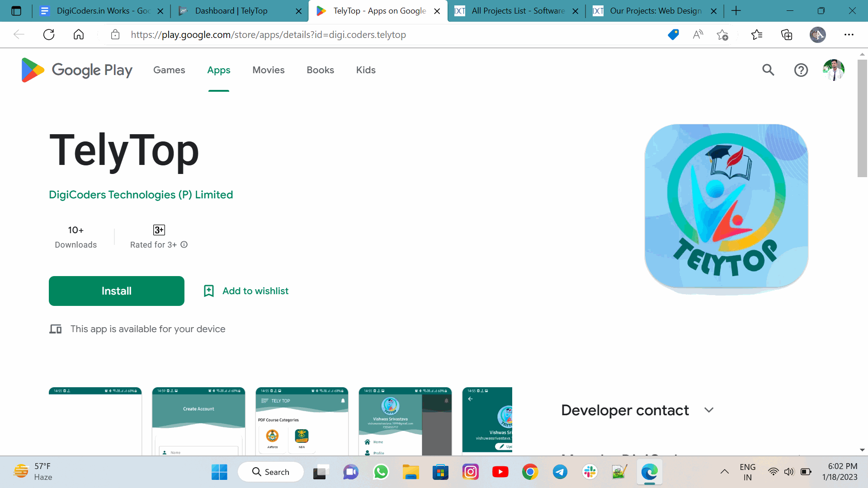The height and width of the screenshot is (488, 868).
Task: Close the TelyTop Google Play tab
Action: (437, 11)
